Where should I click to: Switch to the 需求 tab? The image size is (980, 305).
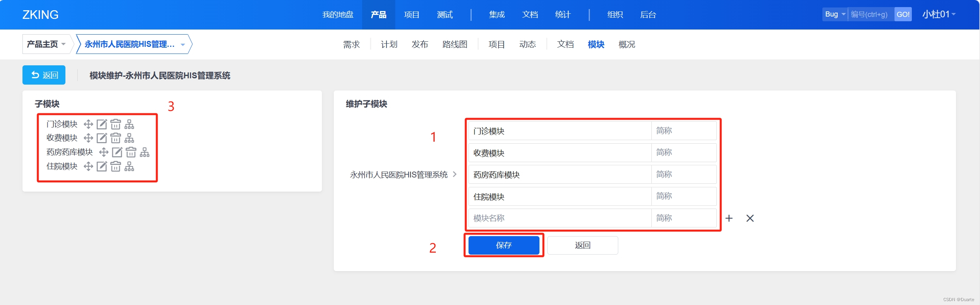click(351, 44)
